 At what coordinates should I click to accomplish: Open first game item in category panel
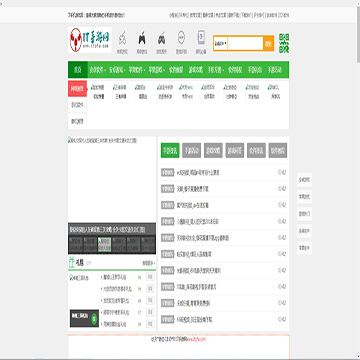[98, 93]
